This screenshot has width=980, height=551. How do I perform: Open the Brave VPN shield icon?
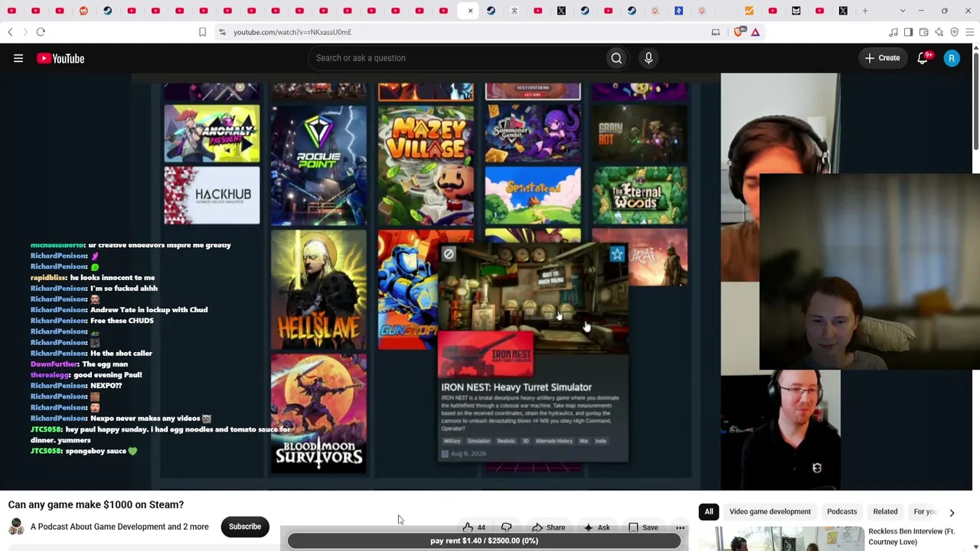954,32
